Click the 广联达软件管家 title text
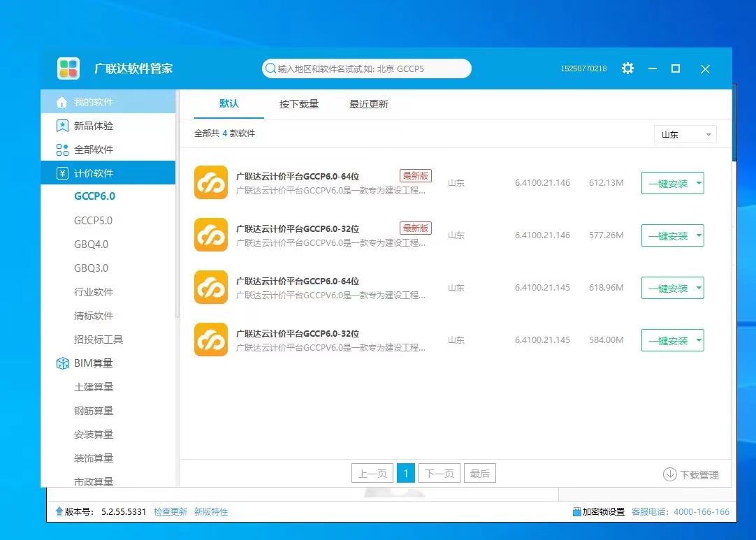 click(133, 68)
